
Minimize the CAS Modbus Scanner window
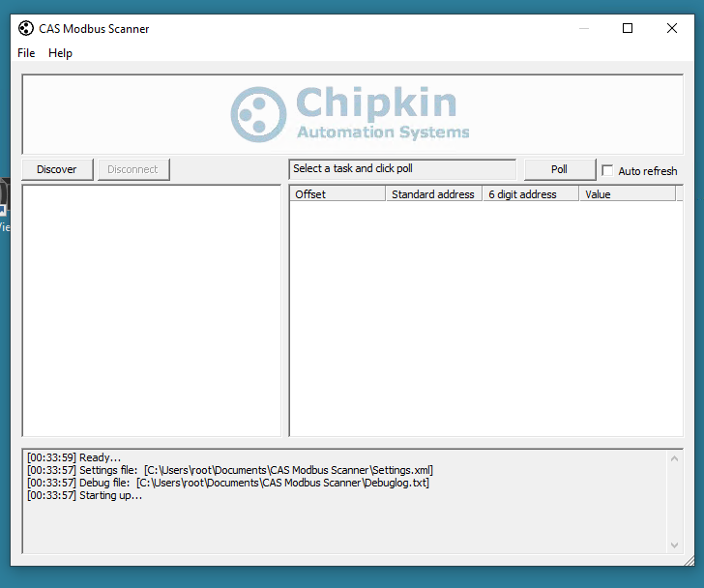click(584, 28)
